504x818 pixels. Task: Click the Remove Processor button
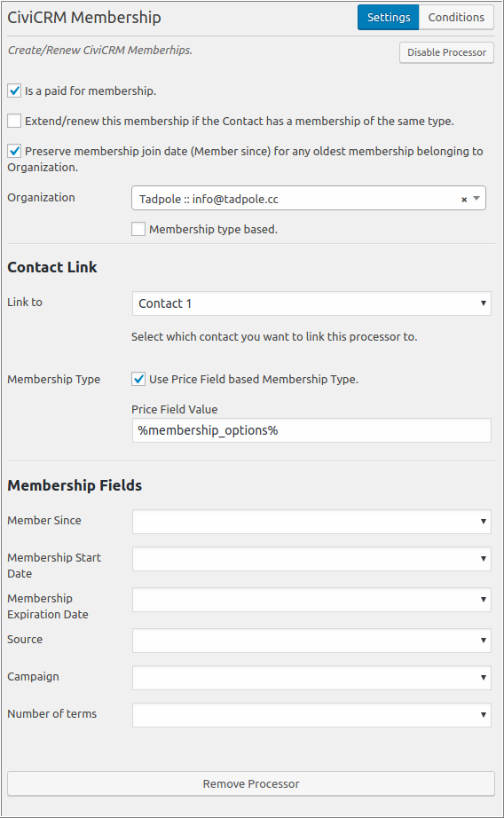[251, 783]
